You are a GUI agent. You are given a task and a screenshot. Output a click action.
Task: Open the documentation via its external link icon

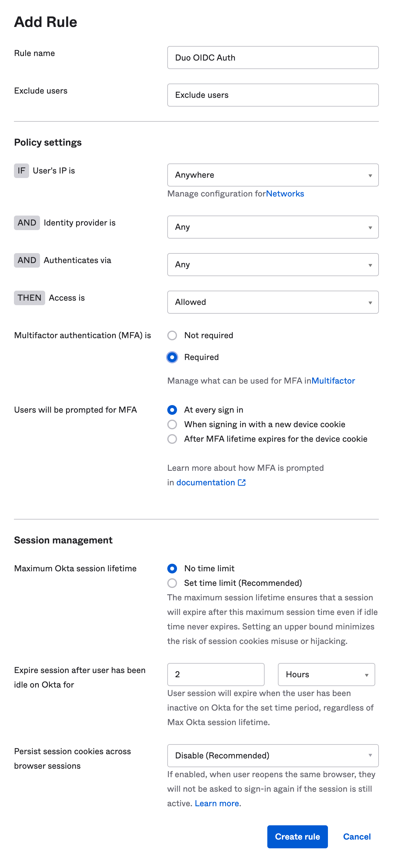click(242, 482)
